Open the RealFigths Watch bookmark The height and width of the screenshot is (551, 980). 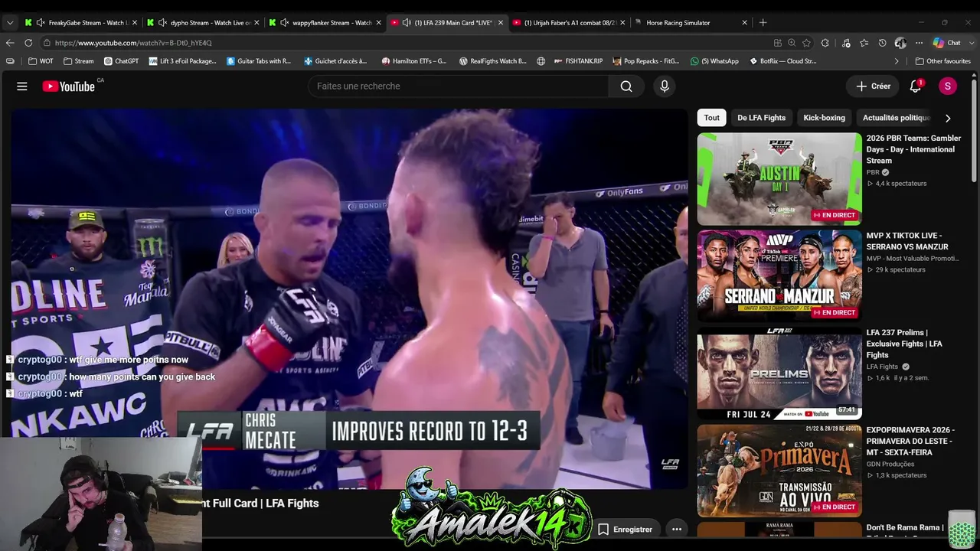pos(492,61)
